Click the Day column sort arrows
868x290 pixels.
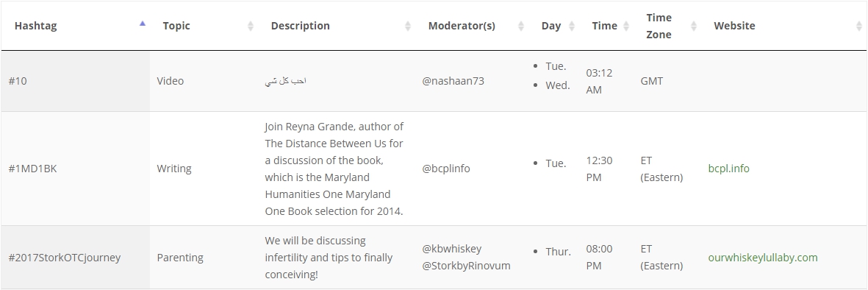(x=572, y=26)
